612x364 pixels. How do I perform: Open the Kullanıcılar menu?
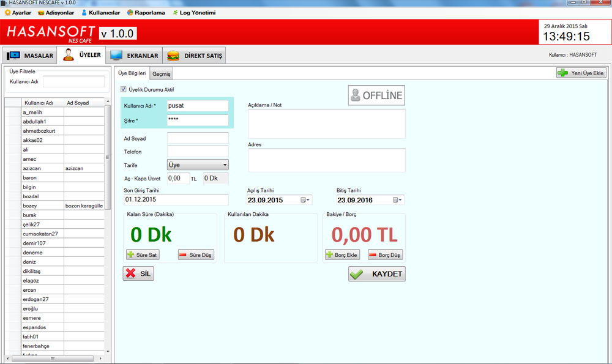point(101,12)
